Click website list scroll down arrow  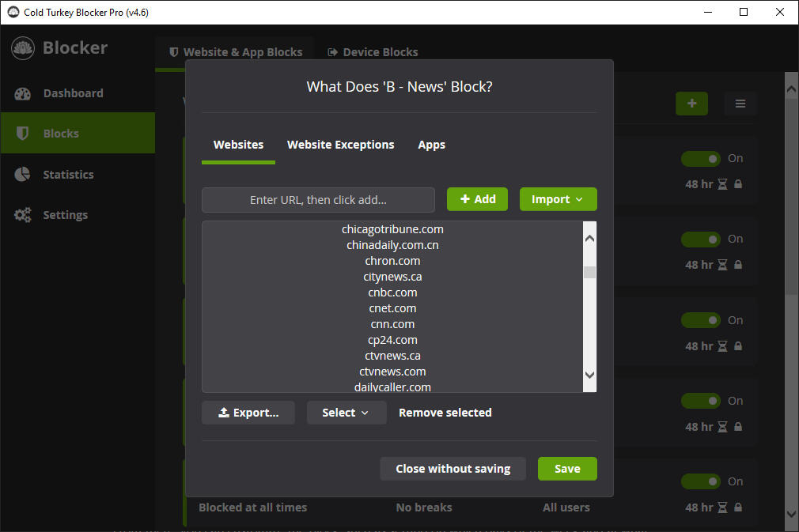(589, 375)
